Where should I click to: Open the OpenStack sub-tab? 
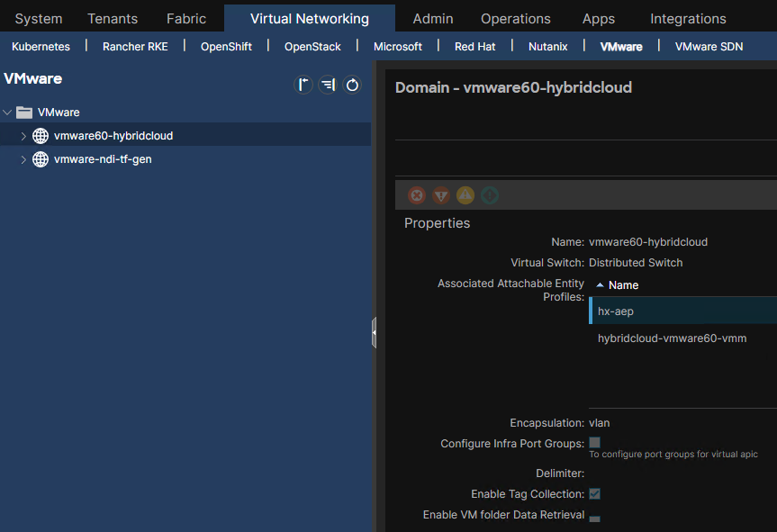coord(312,47)
